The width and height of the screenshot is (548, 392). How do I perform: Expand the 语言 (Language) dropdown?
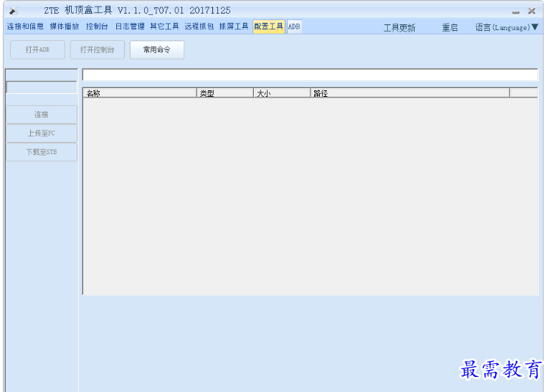(507, 27)
